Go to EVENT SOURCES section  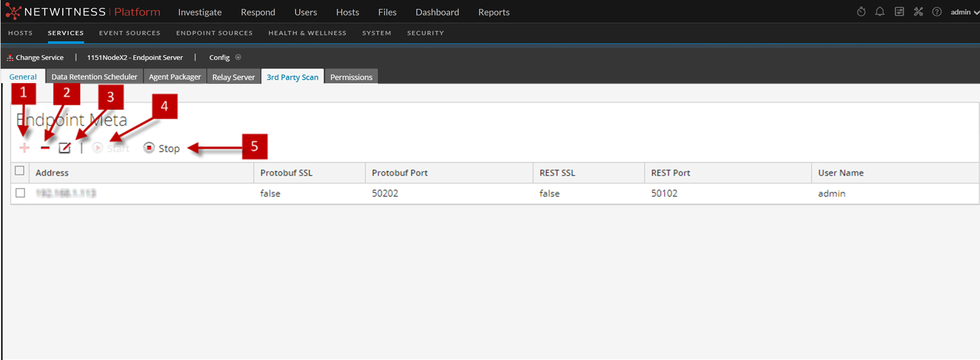(130, 33)
